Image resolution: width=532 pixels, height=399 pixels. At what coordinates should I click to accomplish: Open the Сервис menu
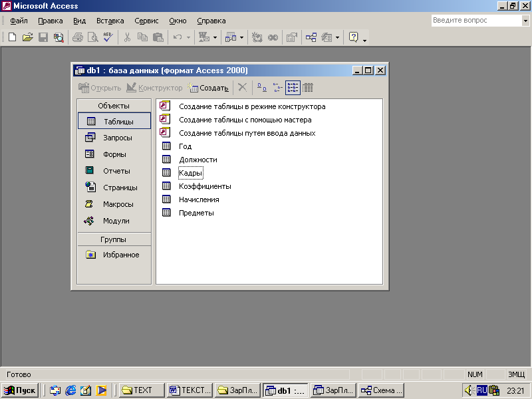click(146, 21)
